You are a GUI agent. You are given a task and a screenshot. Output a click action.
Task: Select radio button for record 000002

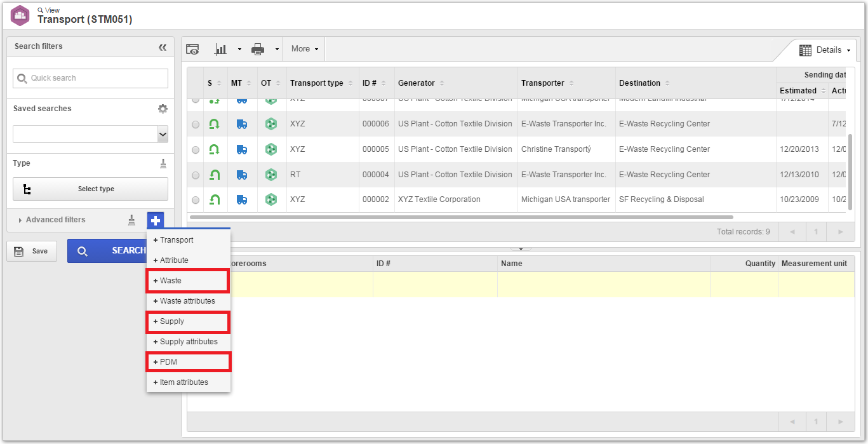196,200
